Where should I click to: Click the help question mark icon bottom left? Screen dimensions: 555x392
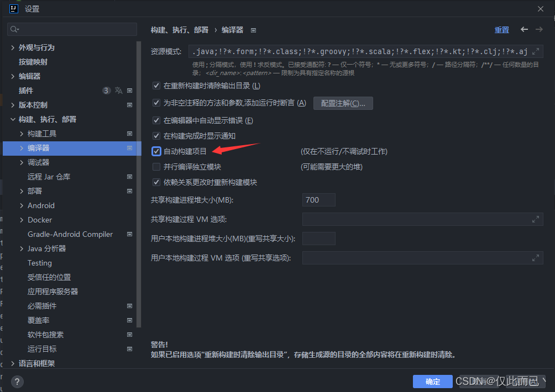tap(16, 382)
